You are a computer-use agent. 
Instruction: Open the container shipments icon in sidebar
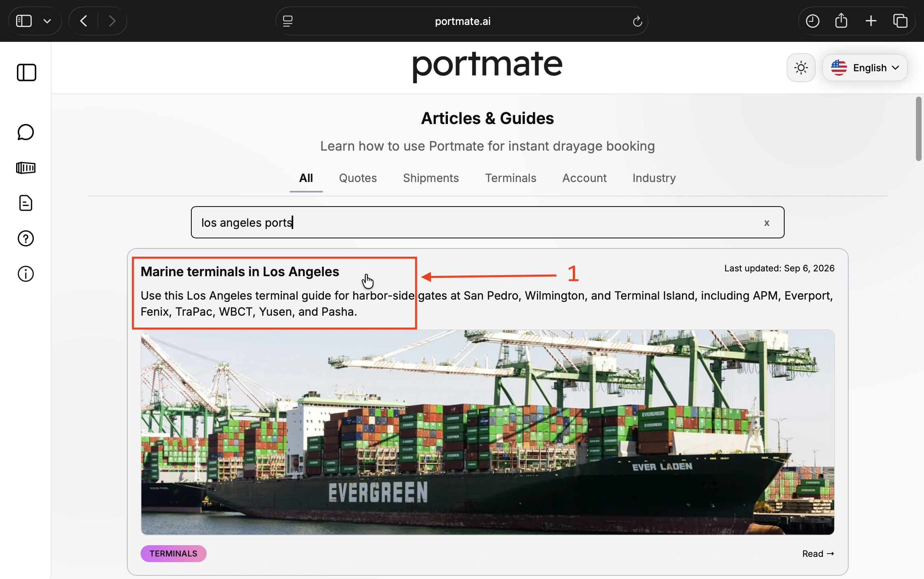26,168
